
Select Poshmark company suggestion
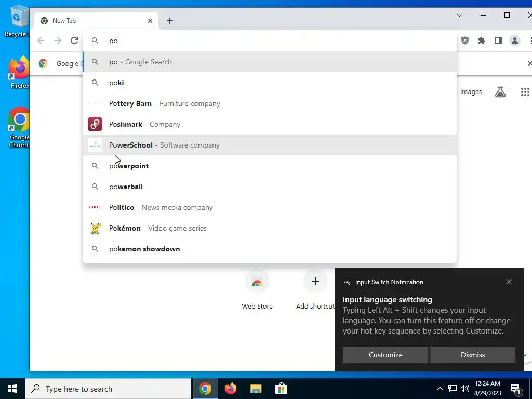[x=270, y=124]
